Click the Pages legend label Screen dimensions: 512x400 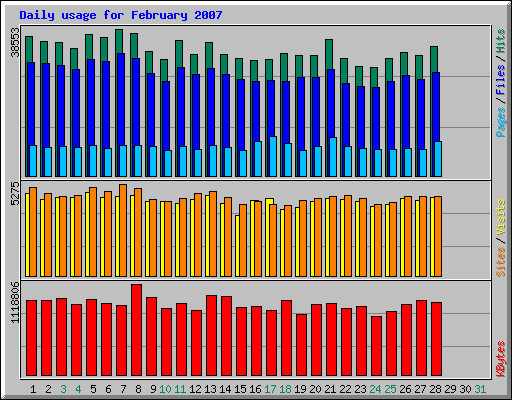(x=500, y=122)
